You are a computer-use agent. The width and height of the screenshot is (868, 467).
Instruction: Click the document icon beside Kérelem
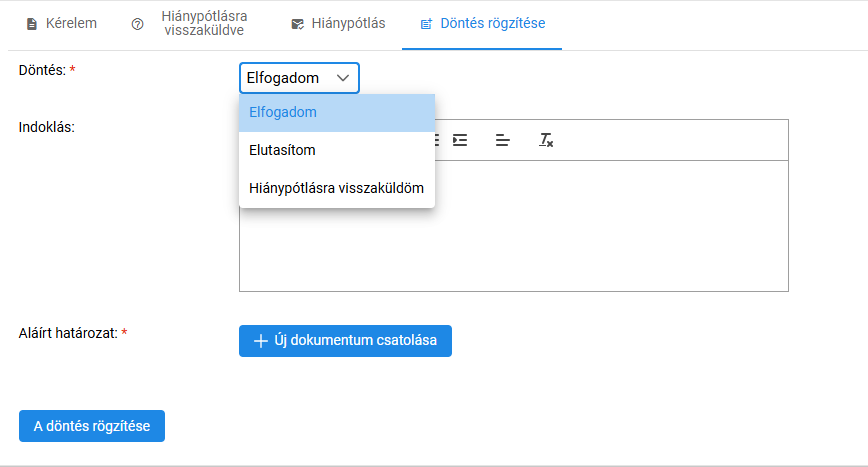pos(32,24)
